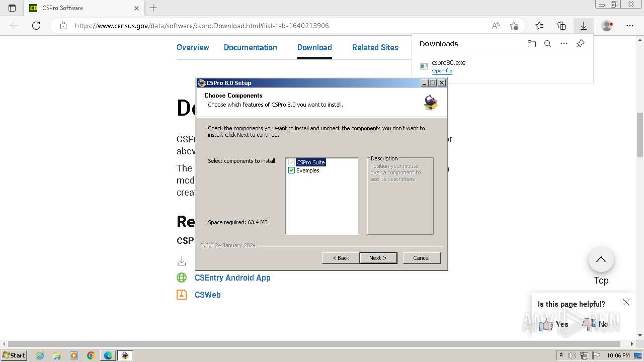Add this page to favorites star
The image size is (644, 362).
click(514, 26)
